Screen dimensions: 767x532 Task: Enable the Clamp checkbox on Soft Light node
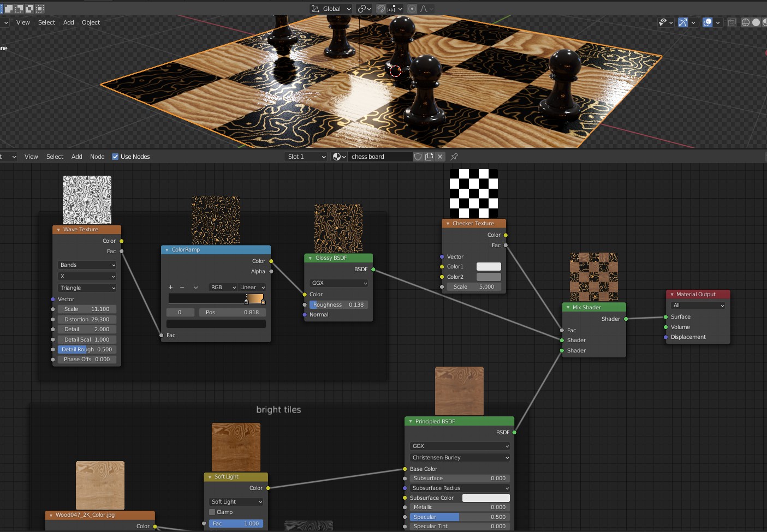(x=212, y=512)
